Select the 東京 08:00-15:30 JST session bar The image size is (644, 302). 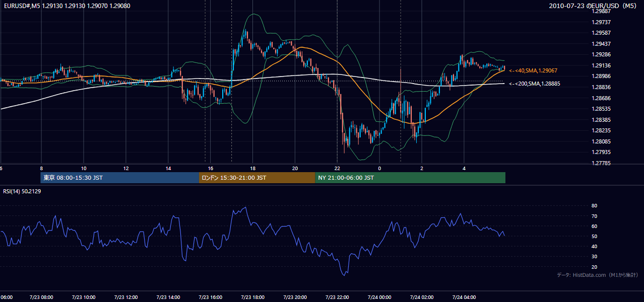click(120, 178)
